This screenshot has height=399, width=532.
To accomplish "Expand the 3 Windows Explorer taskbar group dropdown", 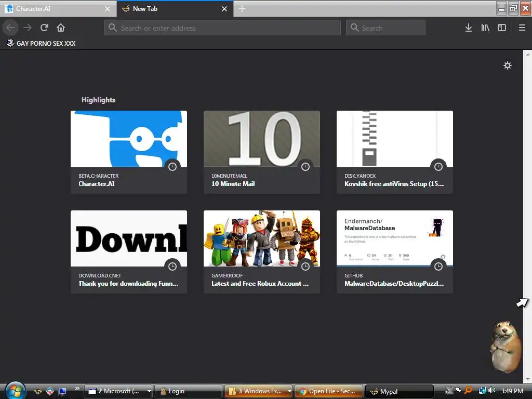I will tap(289, 391).
